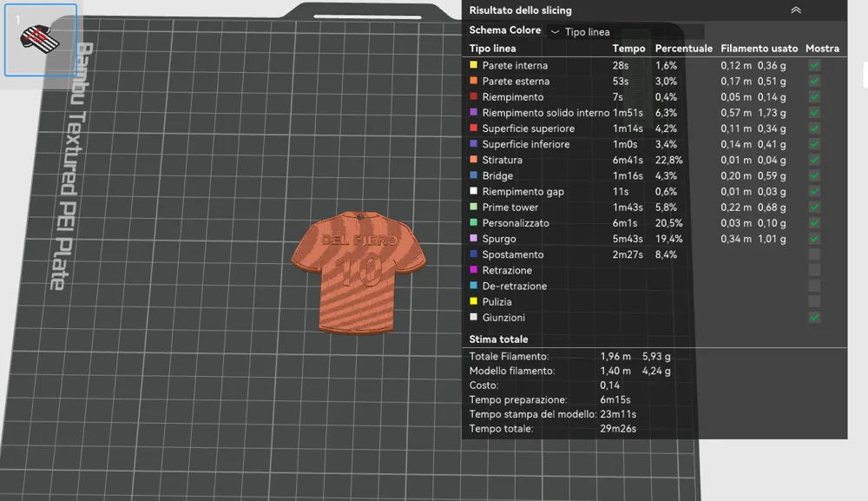Click the Superficie inferiore blue-violet swatch
This screenshot has height=501, width=868.
pyautogui.click(x=473, y=143)
